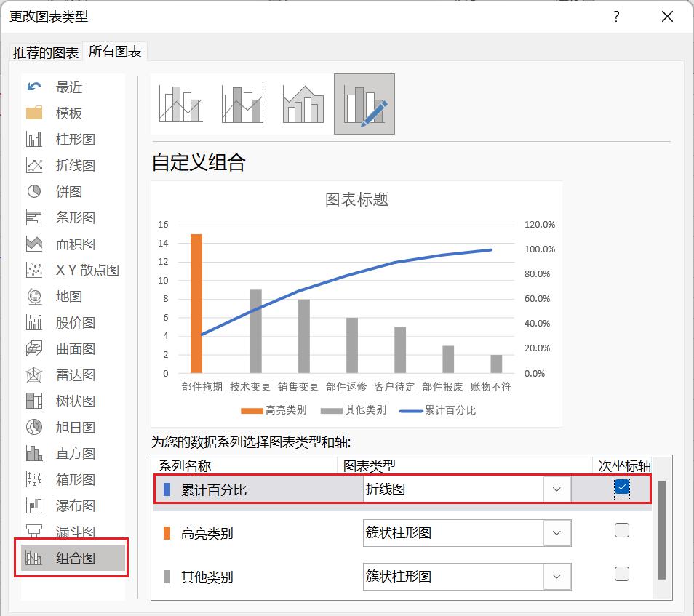Click the 其他类别 legend entry in preview

point(354,410)
